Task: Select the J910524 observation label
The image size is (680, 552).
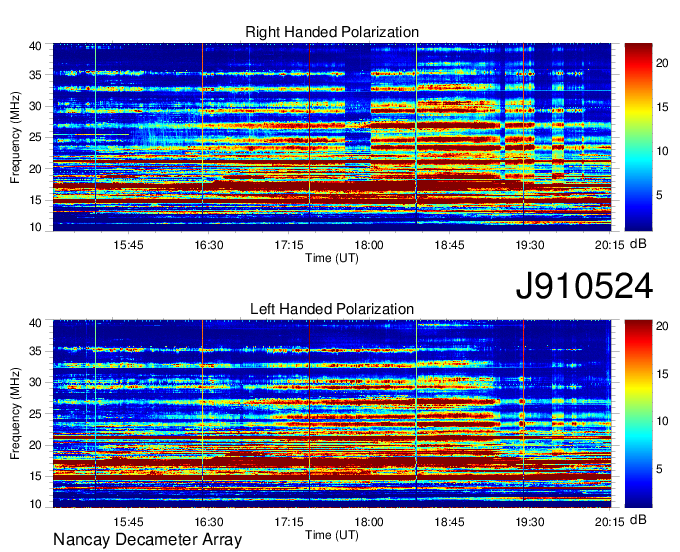Action: 584,286
